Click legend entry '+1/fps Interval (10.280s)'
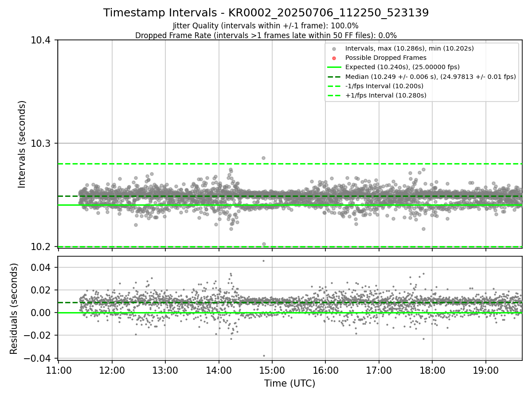 tap(386, 95)
